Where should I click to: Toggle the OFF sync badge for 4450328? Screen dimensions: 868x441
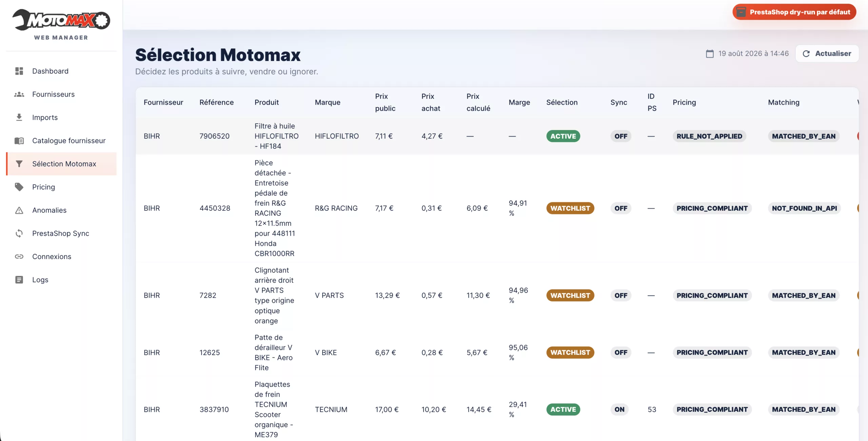pyautogui.click(x=621, y=208)
